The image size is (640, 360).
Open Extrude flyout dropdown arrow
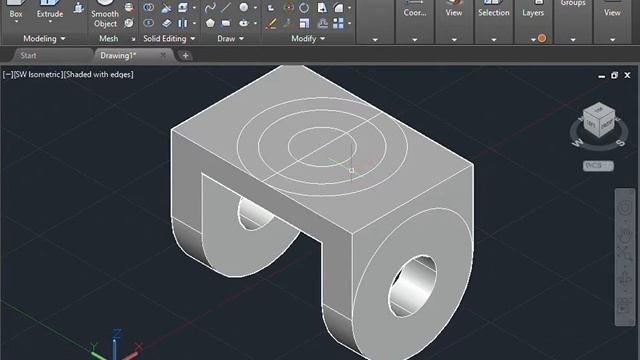50,22
